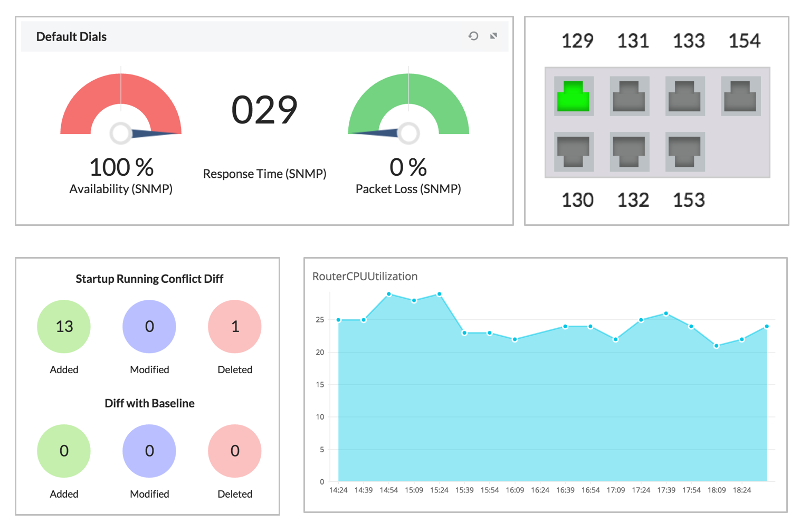The image size is (800, 532).
Task: Click the chart data point at 14:54
Action: click(x=389, y=294)
